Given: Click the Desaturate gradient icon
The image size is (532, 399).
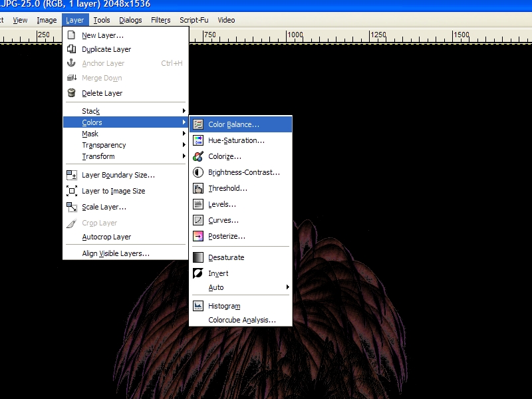Looking at the screenshot, I should [198, 257].
